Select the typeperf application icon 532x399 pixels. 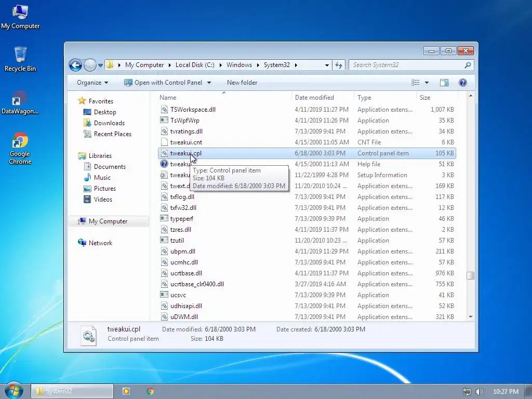pos(164,219)
